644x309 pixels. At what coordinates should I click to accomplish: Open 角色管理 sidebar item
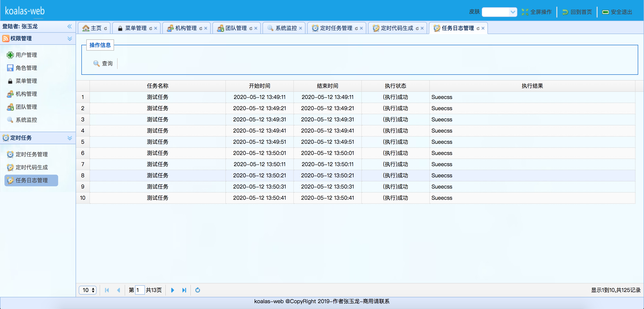pos(26,68)
